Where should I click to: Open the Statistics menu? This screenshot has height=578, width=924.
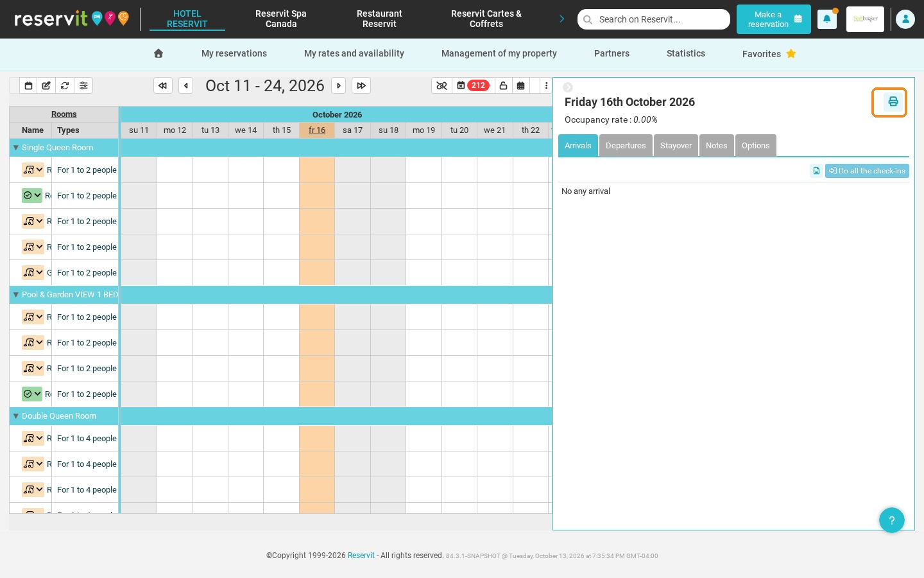point(686,53)
